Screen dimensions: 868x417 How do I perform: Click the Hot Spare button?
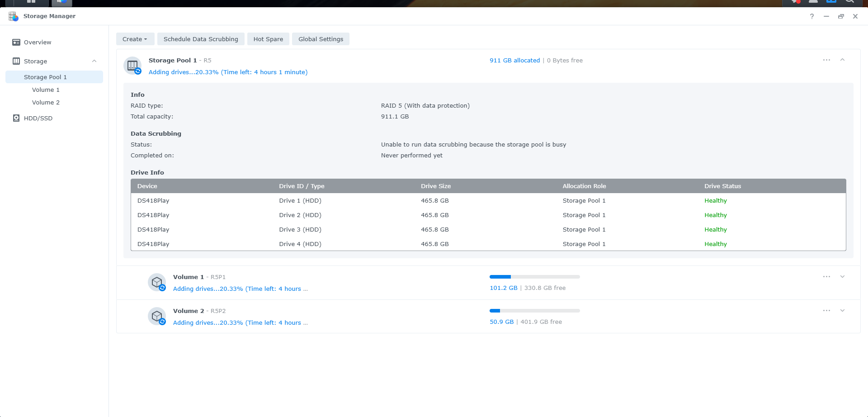268,39
